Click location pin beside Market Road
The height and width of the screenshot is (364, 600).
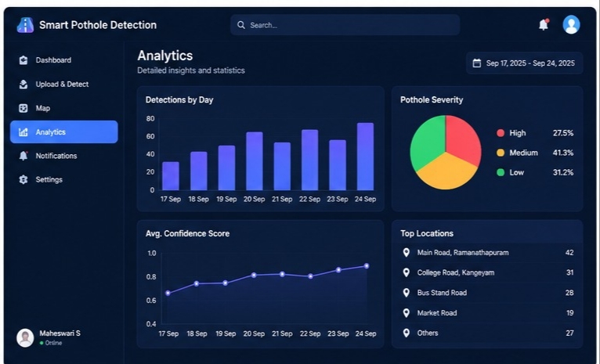click(x=407, y=313)
